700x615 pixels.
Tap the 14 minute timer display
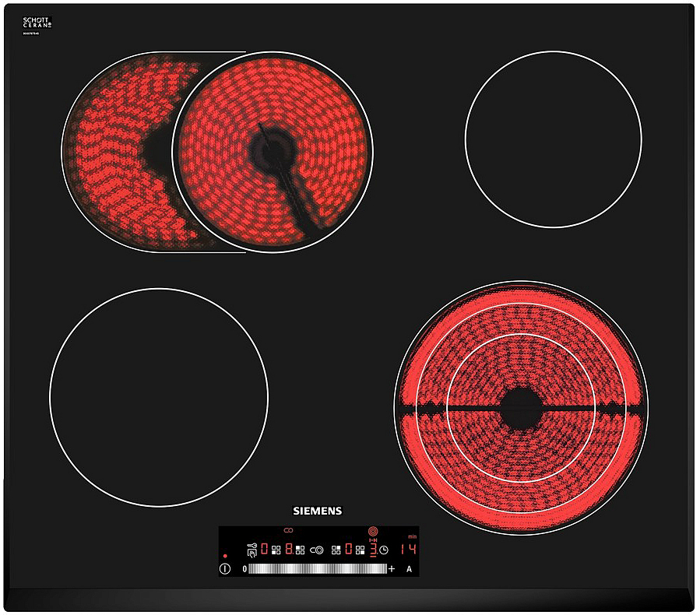(408, 550)
